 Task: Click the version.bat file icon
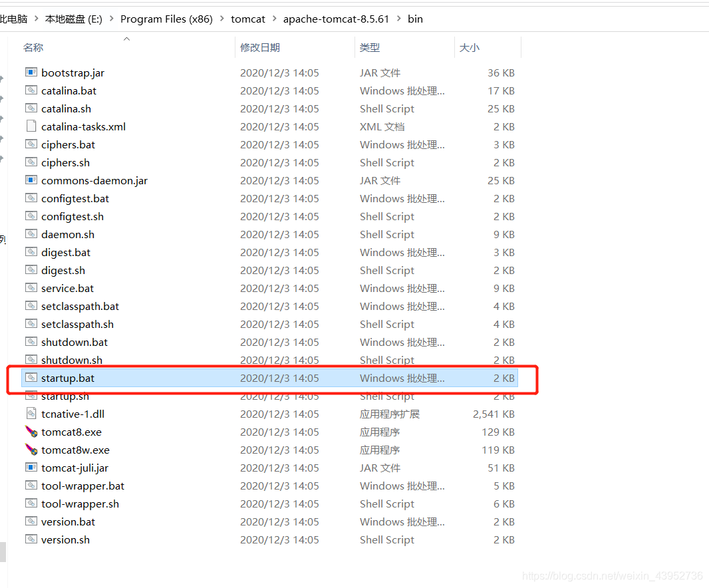[31, 521]
